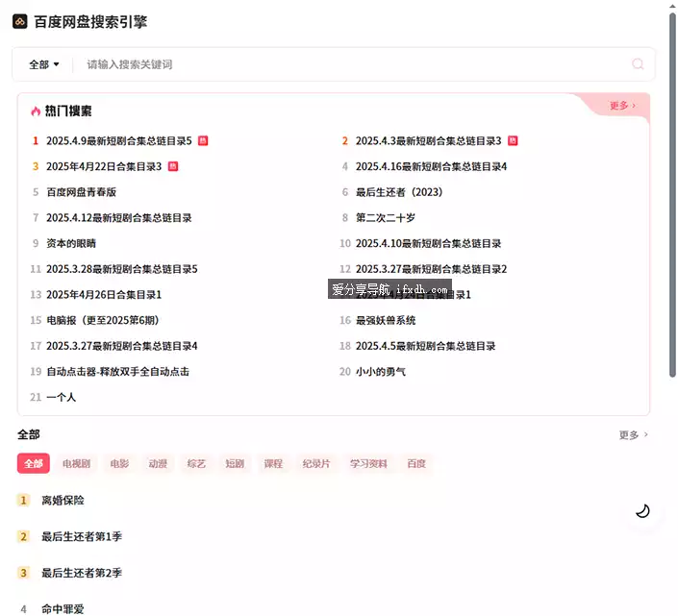
Task: Open hot search 最强妖兽系统
Action: [386, 320]
